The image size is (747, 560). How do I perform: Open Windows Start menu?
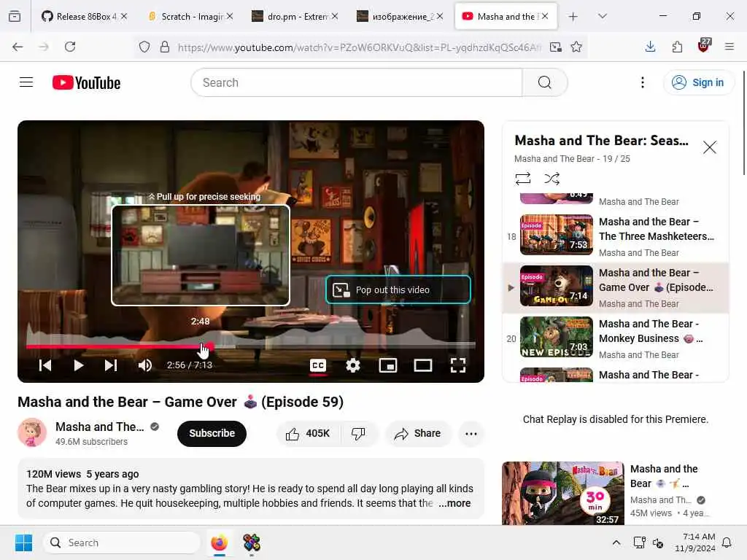pyautogui.click(x=23, y=542)
